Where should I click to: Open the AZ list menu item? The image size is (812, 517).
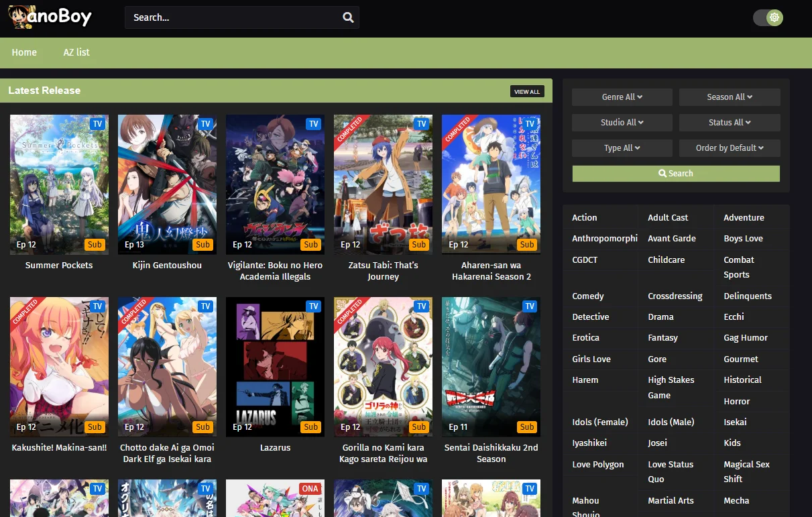[x=76, y=52]
